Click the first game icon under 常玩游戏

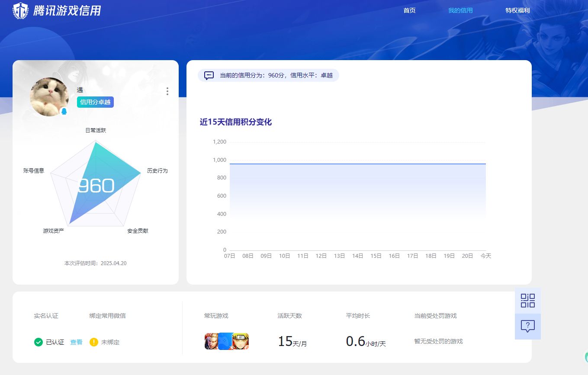point(211,341)
